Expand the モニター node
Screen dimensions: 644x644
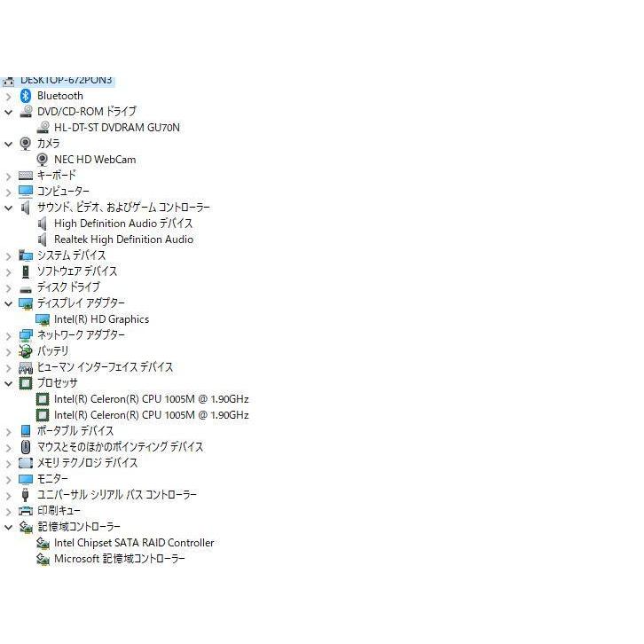coord(8,481)
